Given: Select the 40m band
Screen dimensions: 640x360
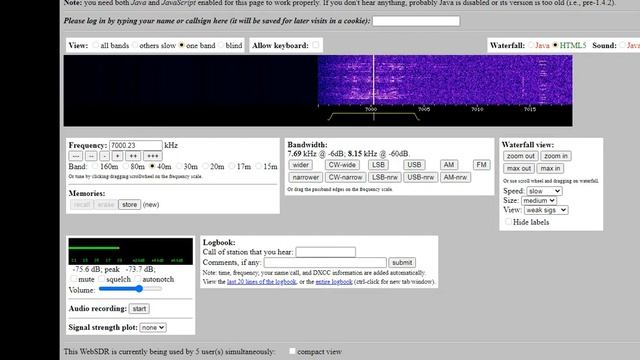Looking at the screenshot, I should tap(152, 166).
